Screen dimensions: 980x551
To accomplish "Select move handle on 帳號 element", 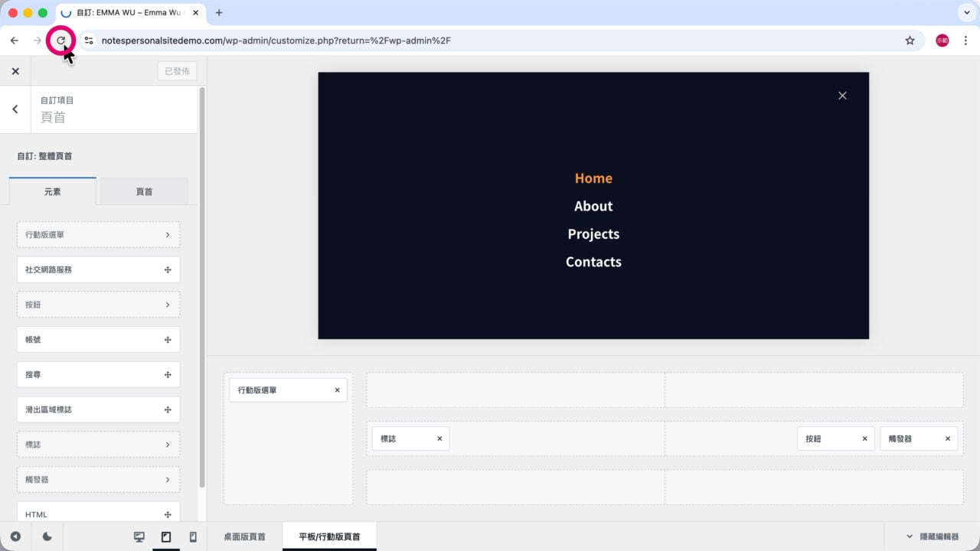I will coord(168,340).
